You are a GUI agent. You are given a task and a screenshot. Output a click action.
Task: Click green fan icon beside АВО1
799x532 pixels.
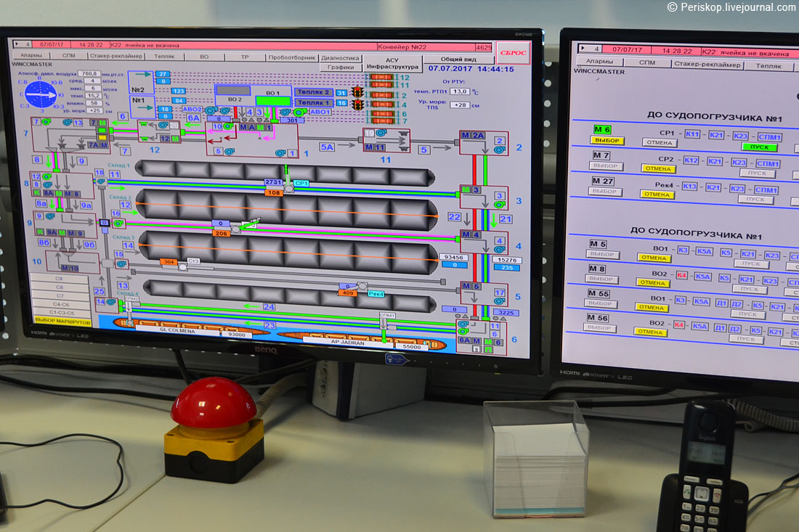click(x=299, y=112)
